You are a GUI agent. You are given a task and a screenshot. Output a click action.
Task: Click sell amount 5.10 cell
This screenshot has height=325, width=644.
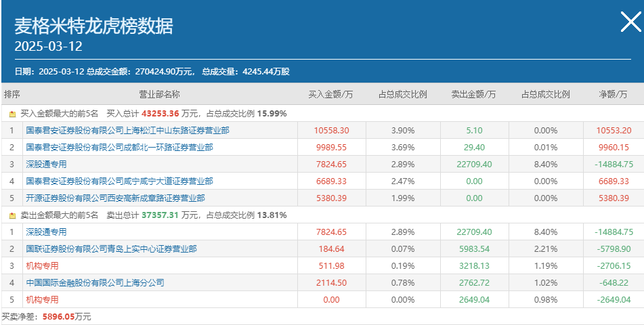pyautogui.click(x=475, y=130)
